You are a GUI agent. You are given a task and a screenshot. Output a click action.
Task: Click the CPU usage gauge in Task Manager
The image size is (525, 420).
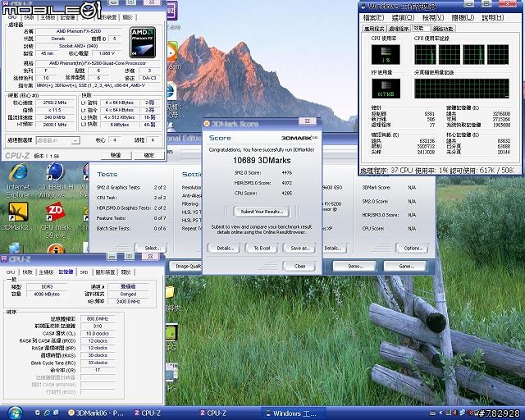[386, 54]
